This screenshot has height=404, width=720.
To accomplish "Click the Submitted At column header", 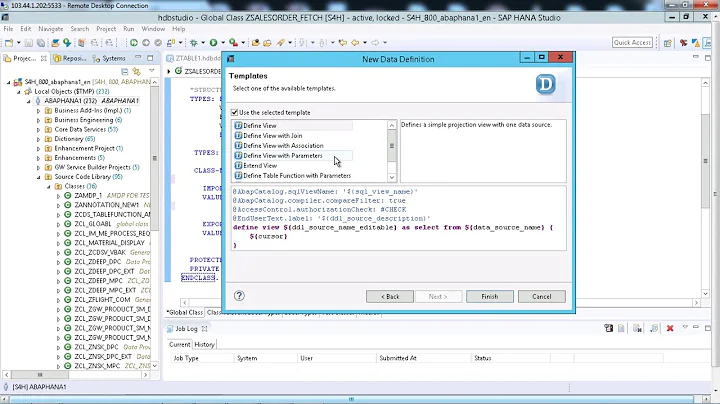I will 398,358.
